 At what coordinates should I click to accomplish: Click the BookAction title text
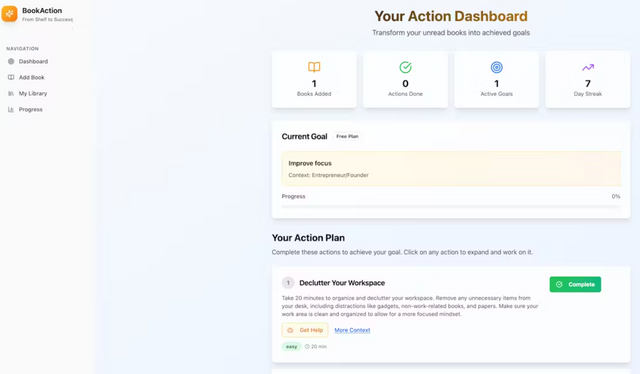point(42,11)
